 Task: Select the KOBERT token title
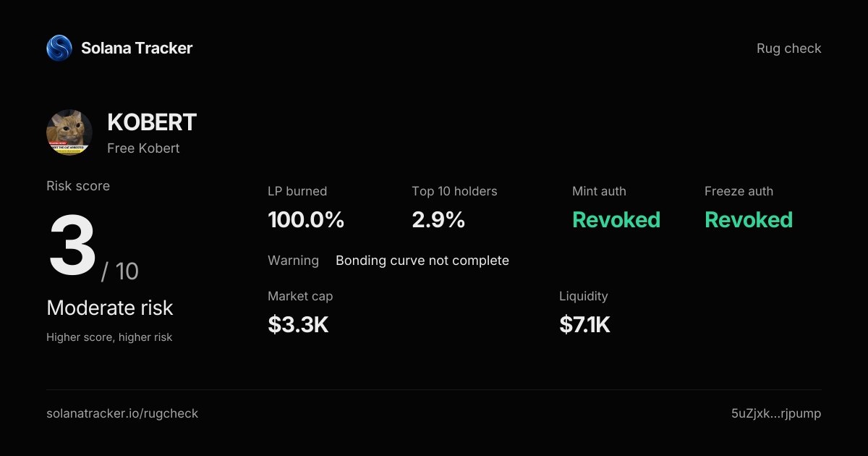pyautogui.click(x=152, y=122)
